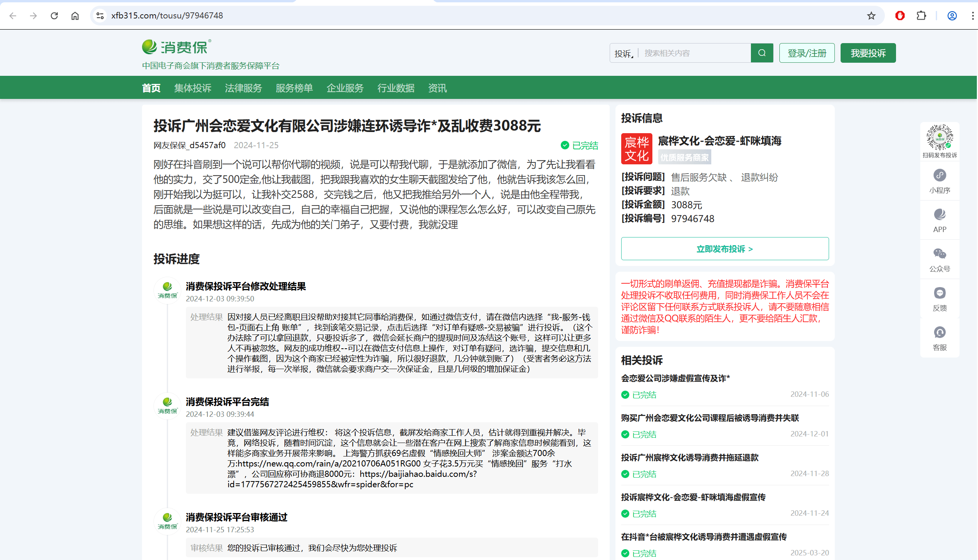
Task: Click the 立即发布投诉 button
Action: [x=725, y=249]
